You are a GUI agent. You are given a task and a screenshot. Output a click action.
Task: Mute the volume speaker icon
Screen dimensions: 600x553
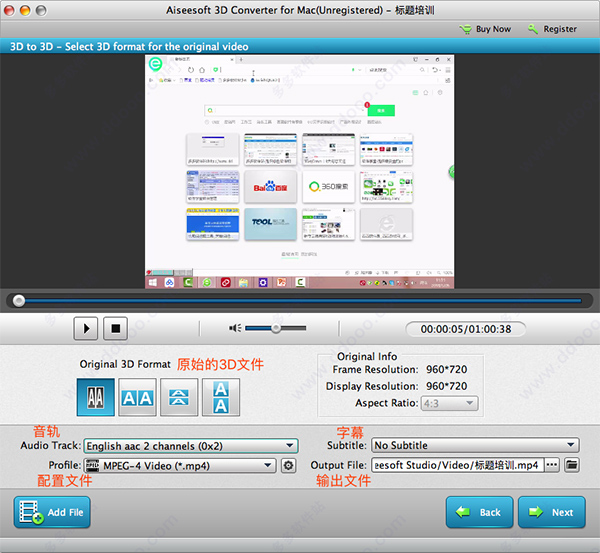235,328
